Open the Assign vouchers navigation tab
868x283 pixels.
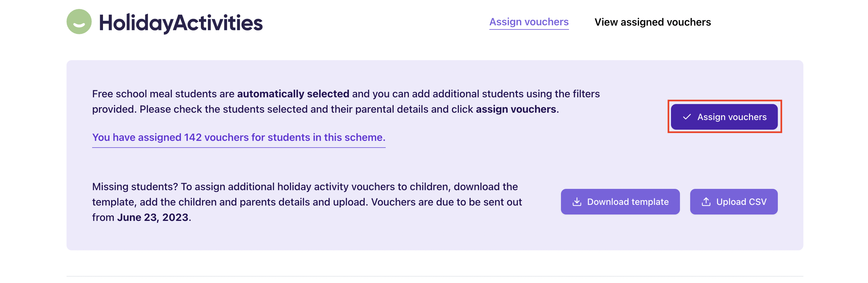(529, 22)
